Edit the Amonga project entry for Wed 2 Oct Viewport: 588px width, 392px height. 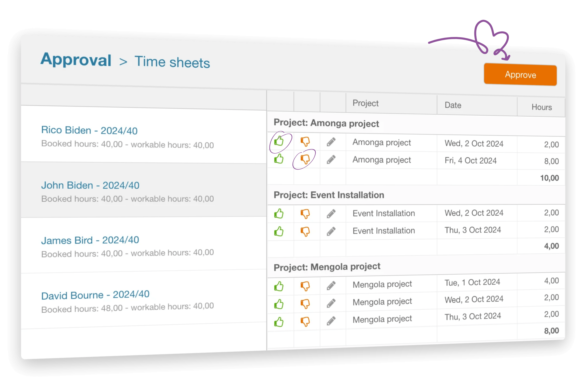click(x=331, y=142)
